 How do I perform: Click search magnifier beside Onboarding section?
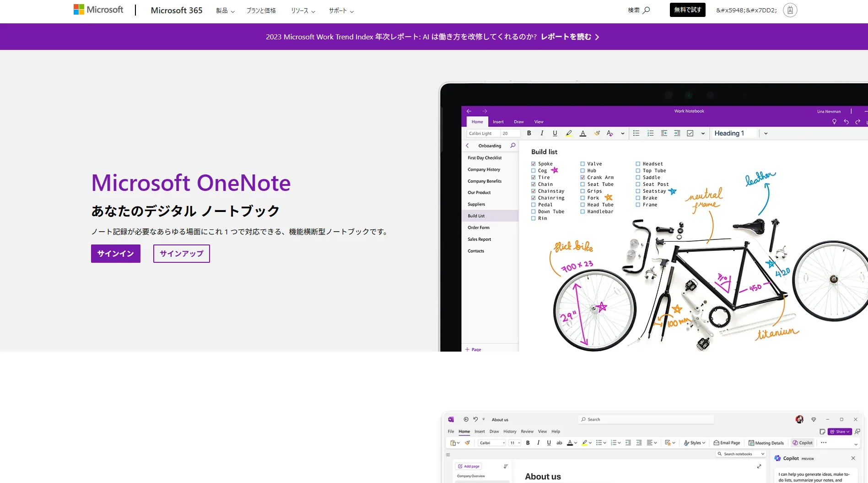(x=512, y=146)
